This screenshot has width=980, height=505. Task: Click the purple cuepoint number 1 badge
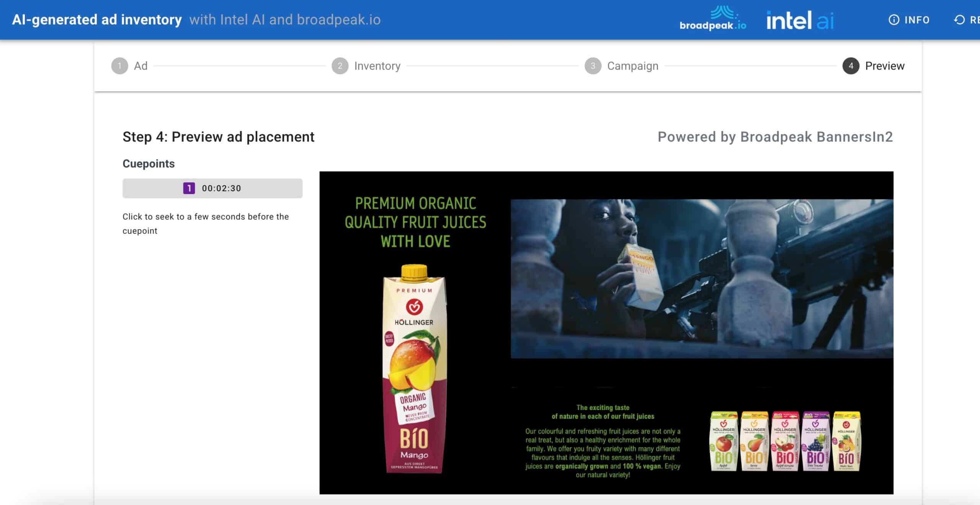(189, 188)
